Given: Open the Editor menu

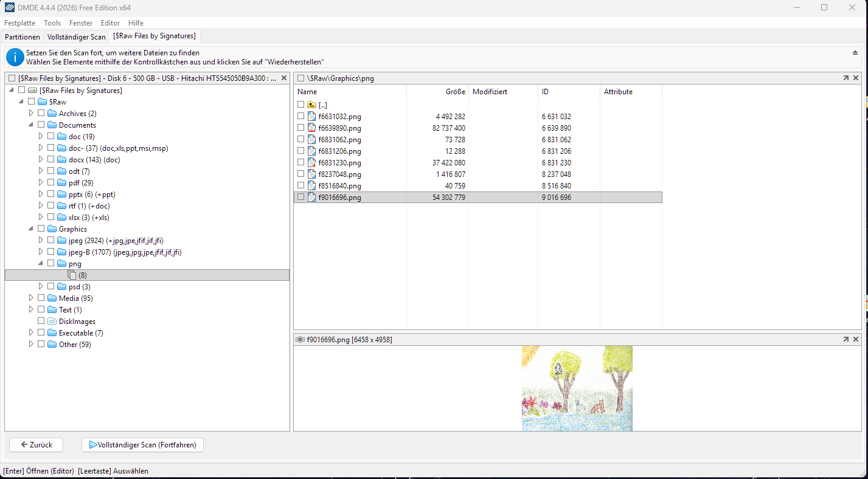Looking at the screenshot, I should (x=111, y=22).
